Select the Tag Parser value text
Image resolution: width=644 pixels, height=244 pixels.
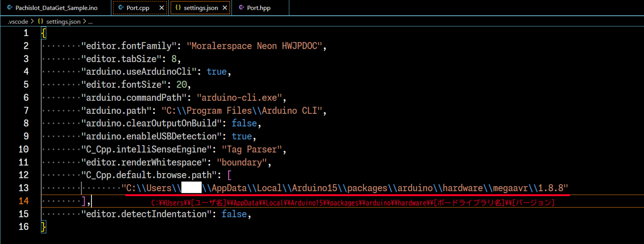coord(252,149)
